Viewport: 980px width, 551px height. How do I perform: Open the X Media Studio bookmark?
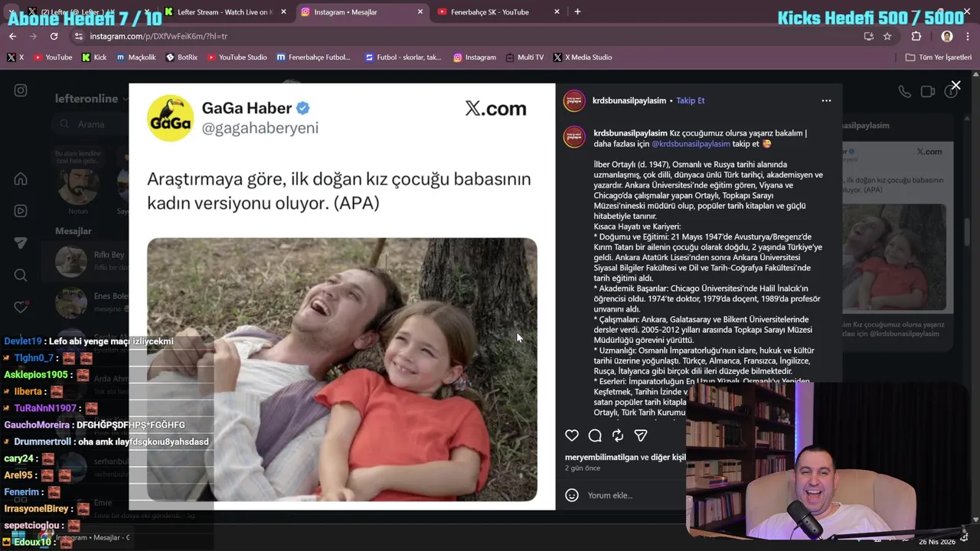[583, 57]
